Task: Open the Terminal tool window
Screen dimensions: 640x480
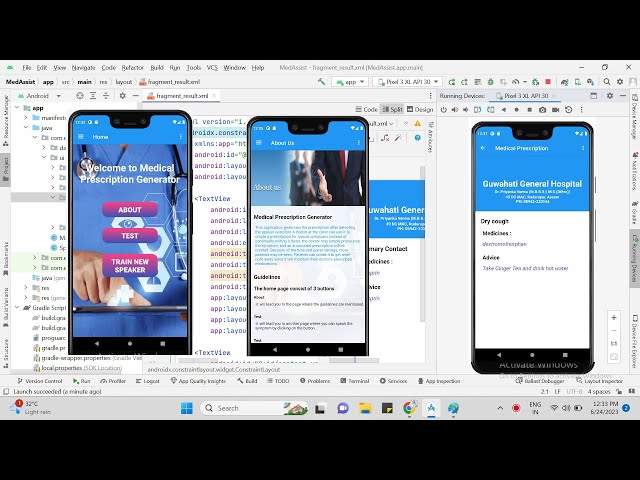Action: pos(355,381)
